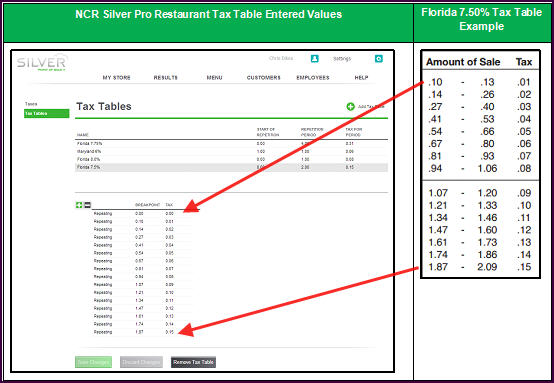Click the Start of Repetition column header

tap(268, 132)
